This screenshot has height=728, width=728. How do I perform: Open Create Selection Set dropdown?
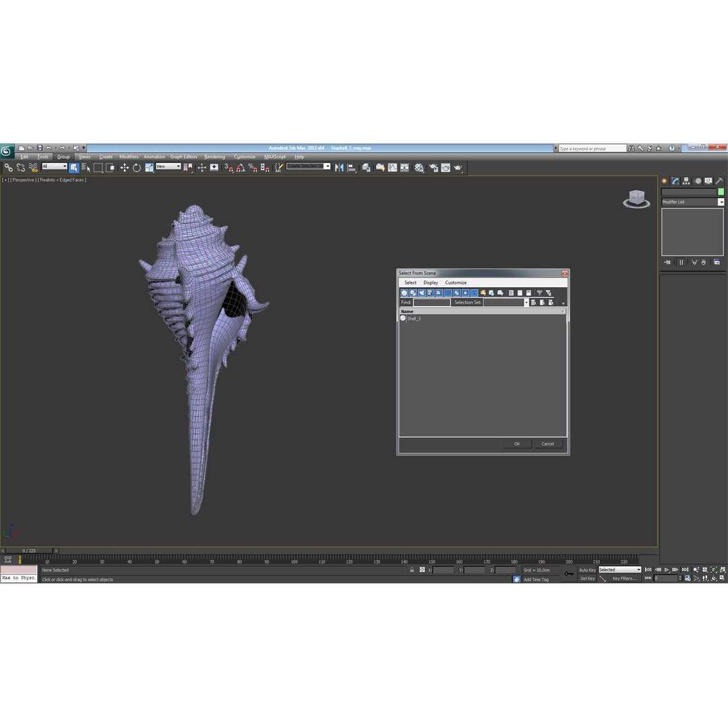point(308,166)
